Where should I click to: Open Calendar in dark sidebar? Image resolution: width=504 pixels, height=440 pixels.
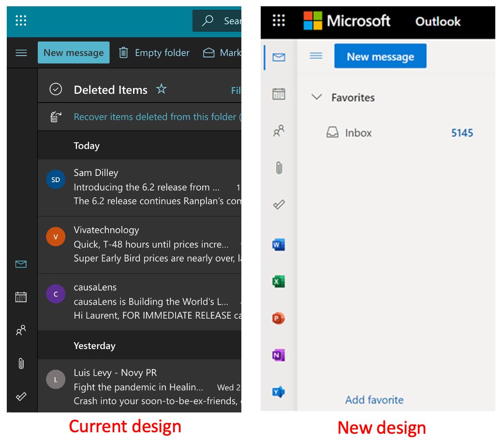(21, 297)
